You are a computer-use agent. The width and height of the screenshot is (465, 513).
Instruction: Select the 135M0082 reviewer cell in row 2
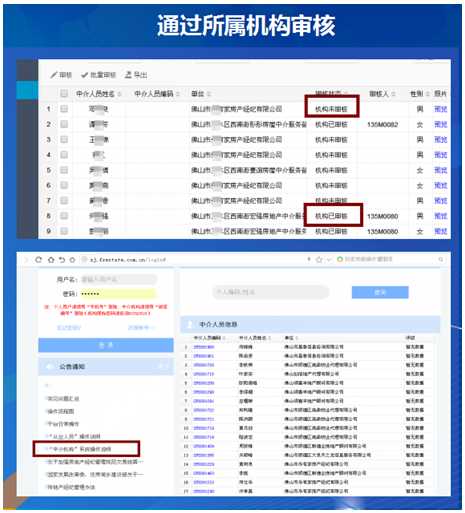[382, 125]
